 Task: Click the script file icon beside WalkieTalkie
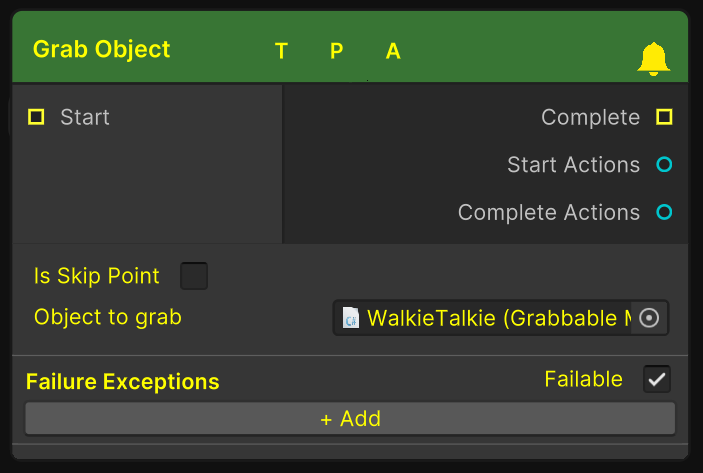(x=351, y=318)
